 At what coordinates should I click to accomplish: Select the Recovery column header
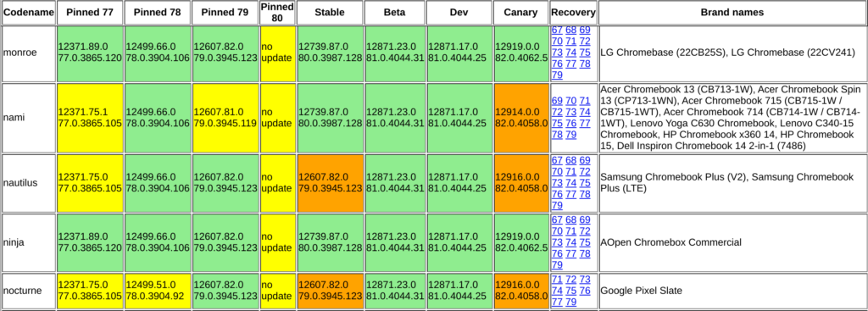coord(574,12)
